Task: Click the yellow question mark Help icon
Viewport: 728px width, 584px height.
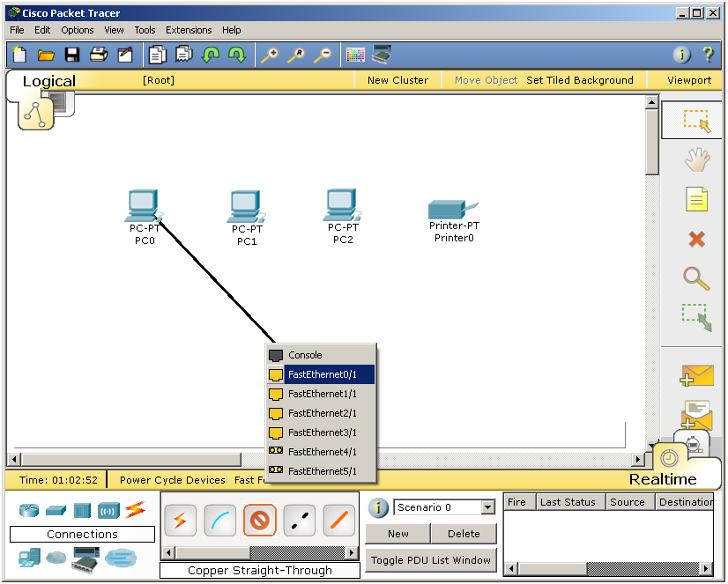Action: [x=708, y=55]
